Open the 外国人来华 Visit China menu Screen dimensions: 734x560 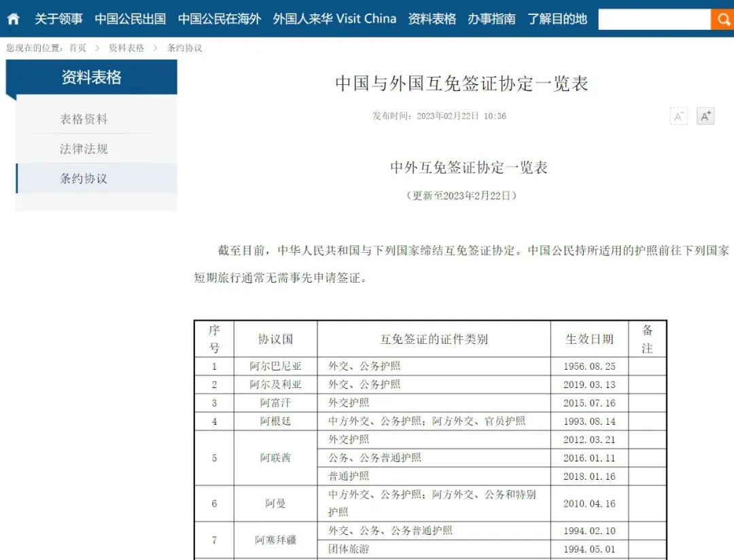[334, 19]
